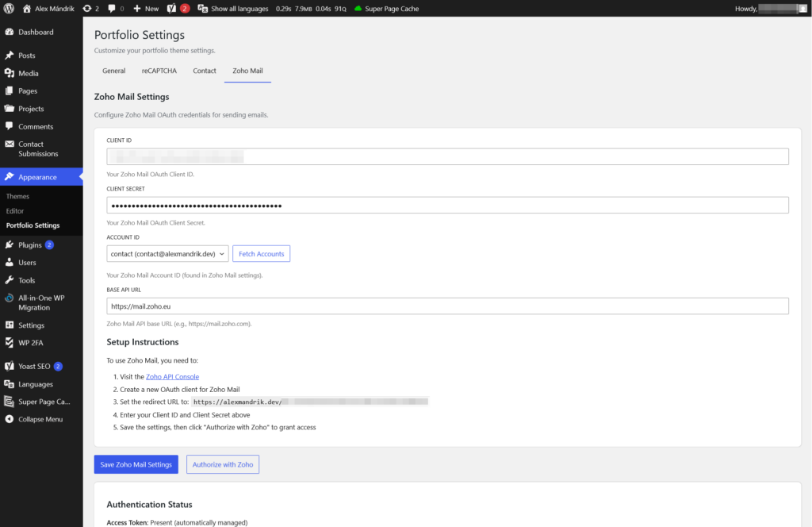
Task: Click Fetch Accounts next to Account ID
Action: [x=261, y=254]
